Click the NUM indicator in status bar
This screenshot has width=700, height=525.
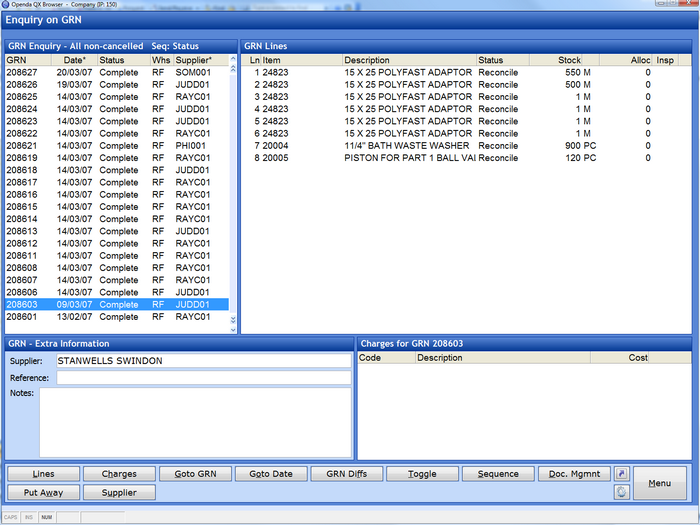tap(47, 517)
